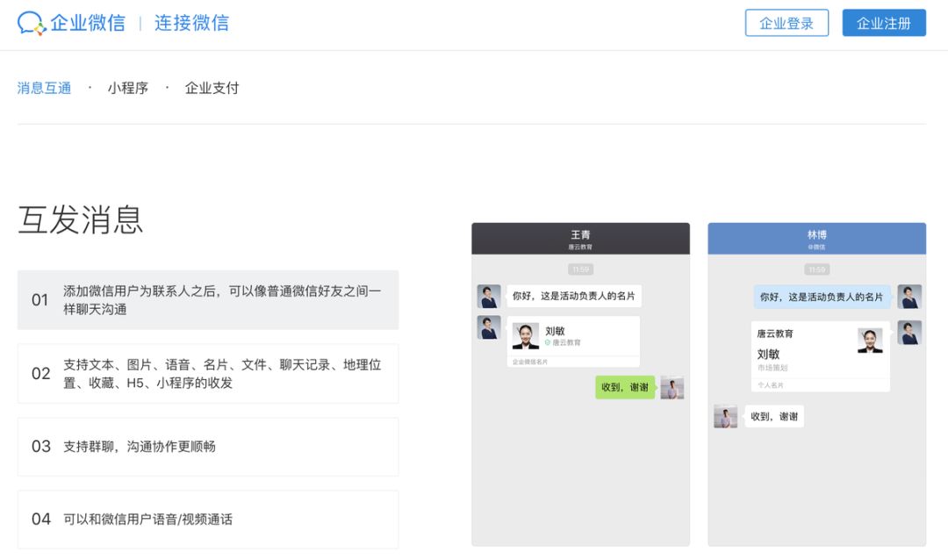Select item 03 支持群聊
Viewport: 948px width, 560px height.
[208, 447]
